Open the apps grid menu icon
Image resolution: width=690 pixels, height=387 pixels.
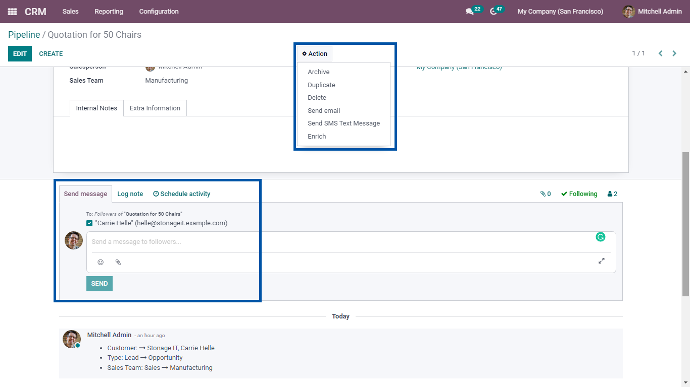[12, 11]
